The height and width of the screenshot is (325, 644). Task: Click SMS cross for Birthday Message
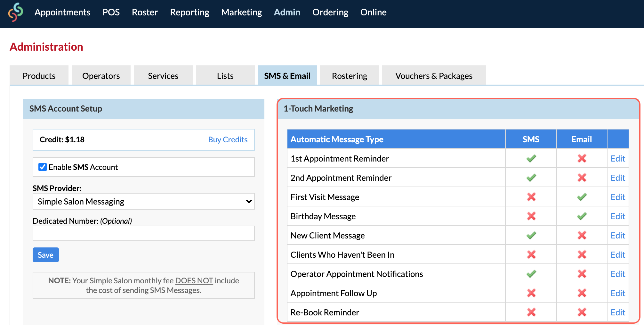tap(531, 216)
